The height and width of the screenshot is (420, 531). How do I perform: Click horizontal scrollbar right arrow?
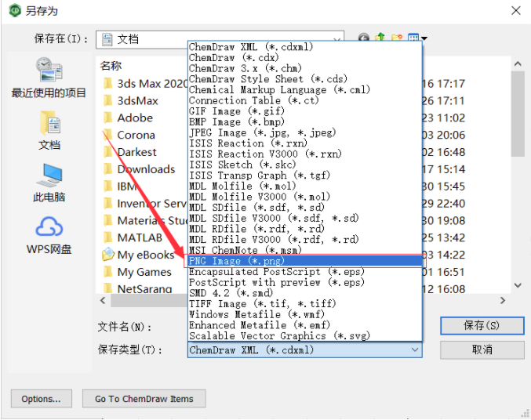coord(503,300)
